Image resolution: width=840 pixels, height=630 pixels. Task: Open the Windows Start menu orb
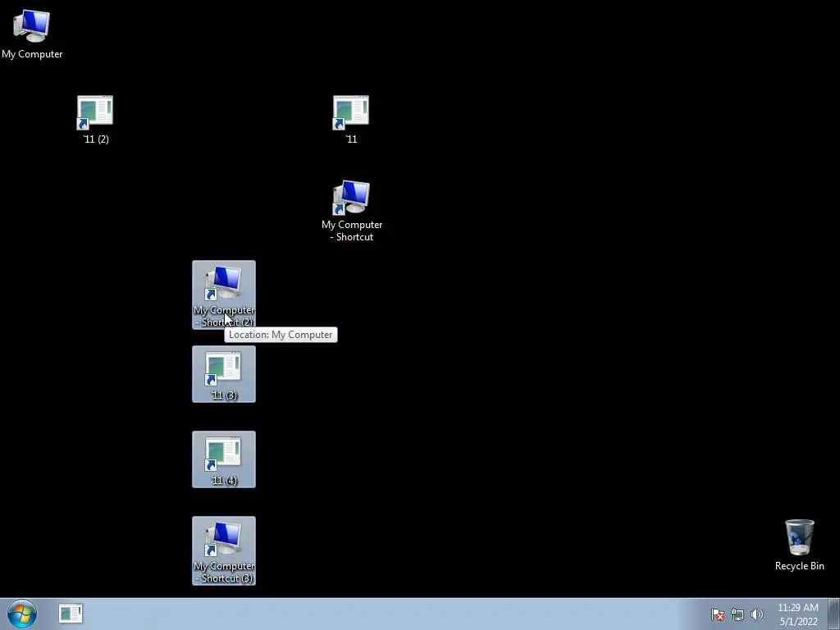click(x=22, y=614)
